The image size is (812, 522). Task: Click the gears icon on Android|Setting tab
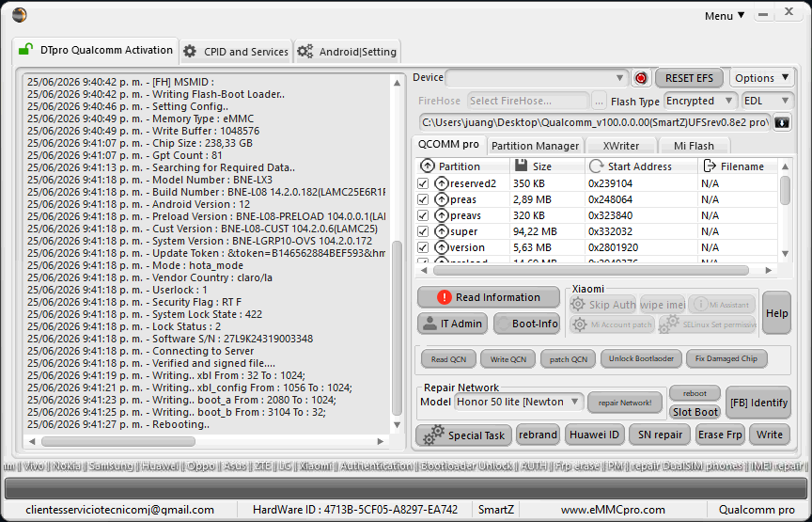(305, 51)
